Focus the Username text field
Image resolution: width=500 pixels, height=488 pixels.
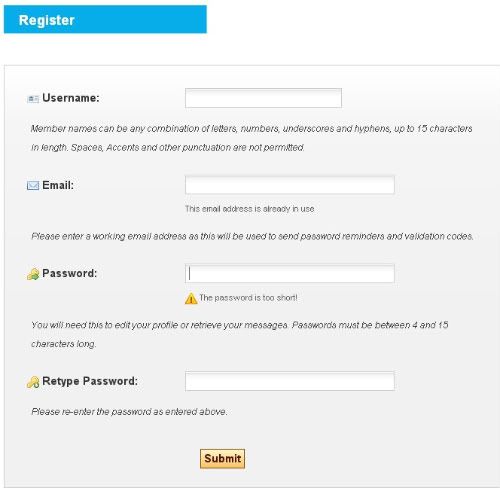tap(263, 98)
